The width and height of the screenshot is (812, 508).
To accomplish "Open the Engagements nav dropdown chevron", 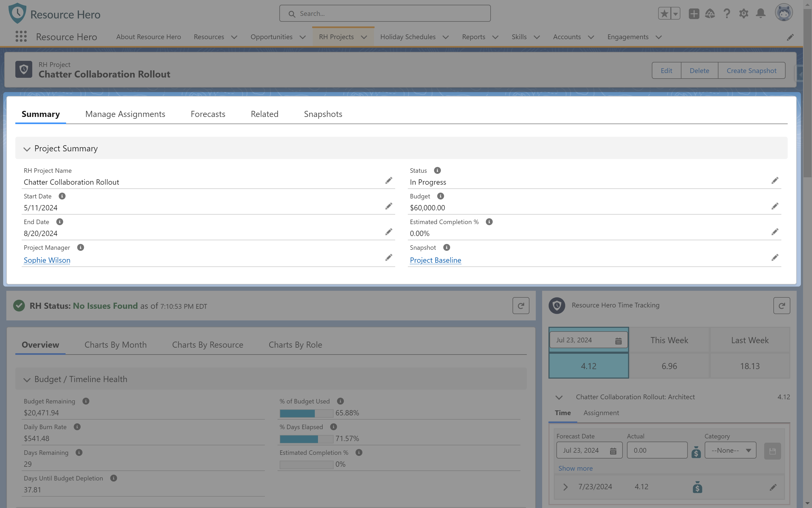I will coord(658,37).
